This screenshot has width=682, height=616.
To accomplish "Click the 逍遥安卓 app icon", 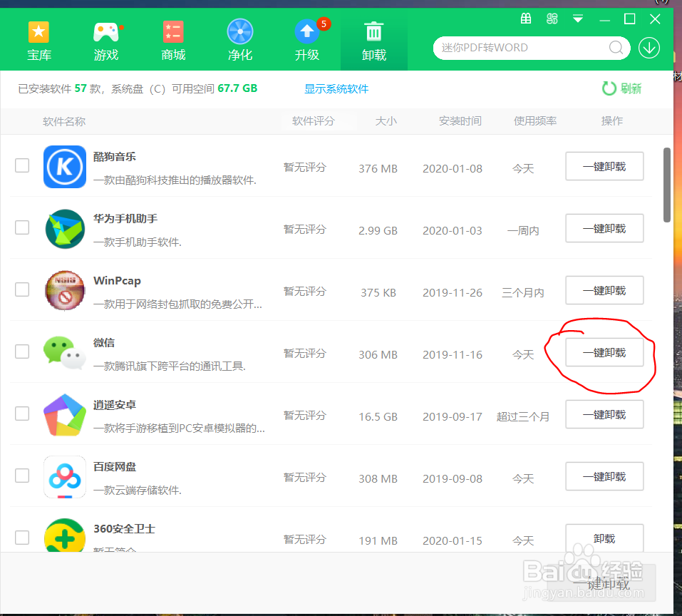I will pyautogui.click(x=65, y=415).
